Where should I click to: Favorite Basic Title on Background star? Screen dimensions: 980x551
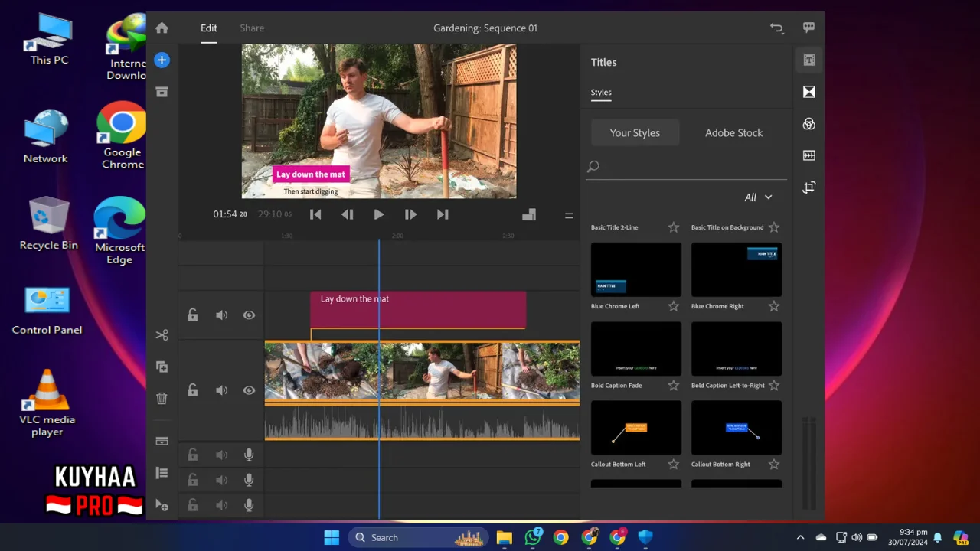[x=774, y=227]
